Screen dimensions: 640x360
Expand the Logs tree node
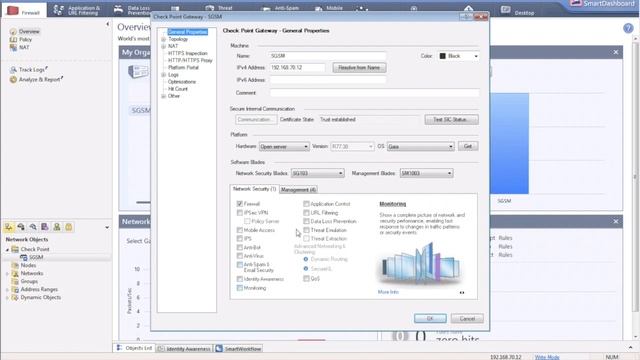[x=163, y=75]
